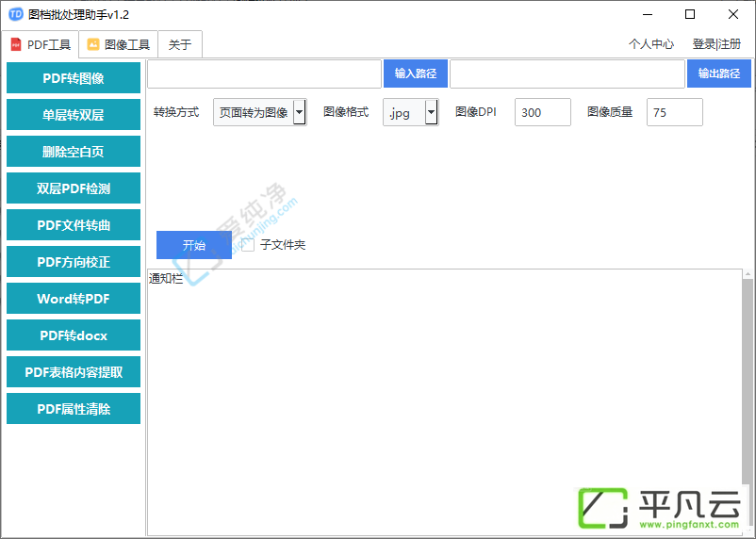Click the TD app logo in title bar
The height and width of the screenshot is (539, 756).
tap(16, 14)
